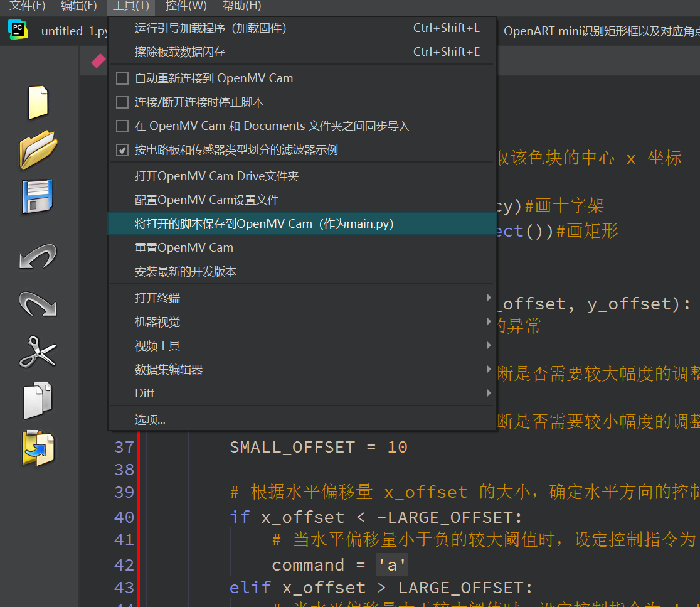The width and height of the screenshot is (700, 607).
Task: Expand the 视频工具 submenu
Action: [302, 346]
